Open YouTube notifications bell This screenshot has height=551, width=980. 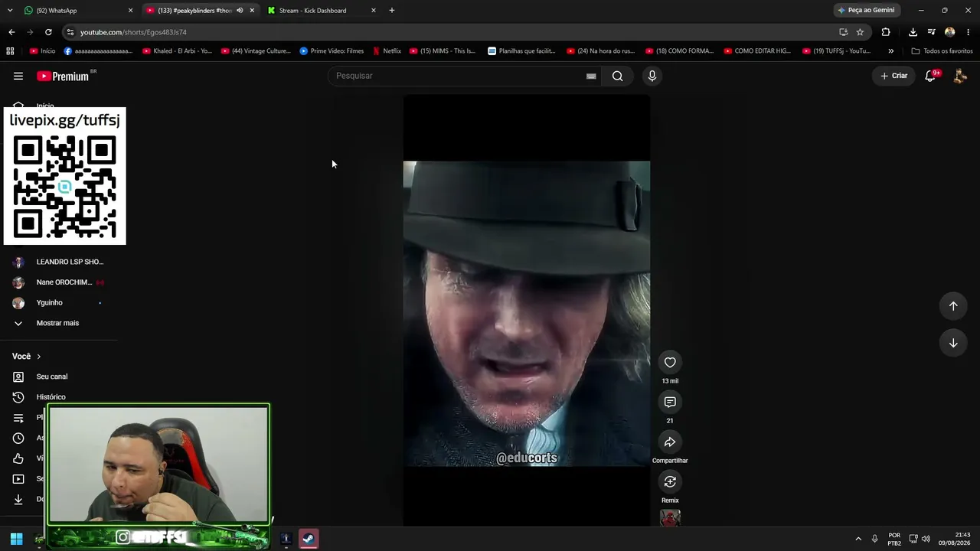coord(930,76)
